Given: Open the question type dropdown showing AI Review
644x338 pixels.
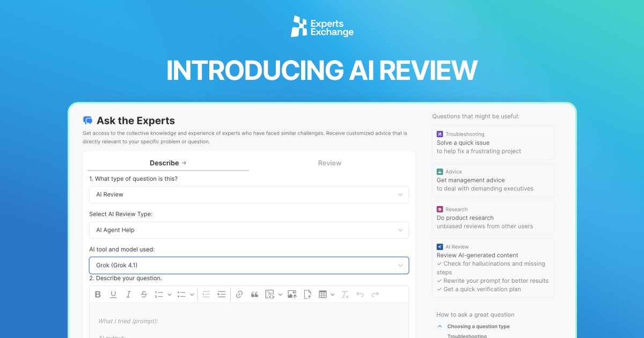Looking at the screenshot, I should [x=249, y=195].
